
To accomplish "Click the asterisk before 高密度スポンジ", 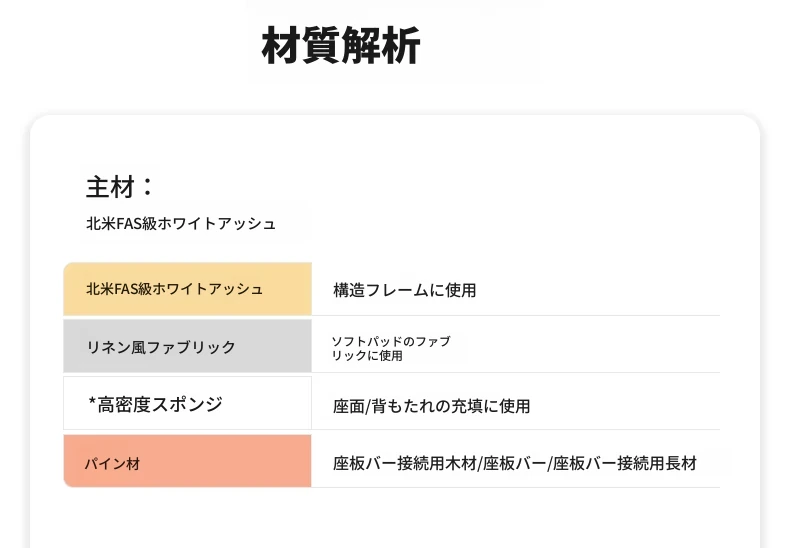I will coord(92,405).
